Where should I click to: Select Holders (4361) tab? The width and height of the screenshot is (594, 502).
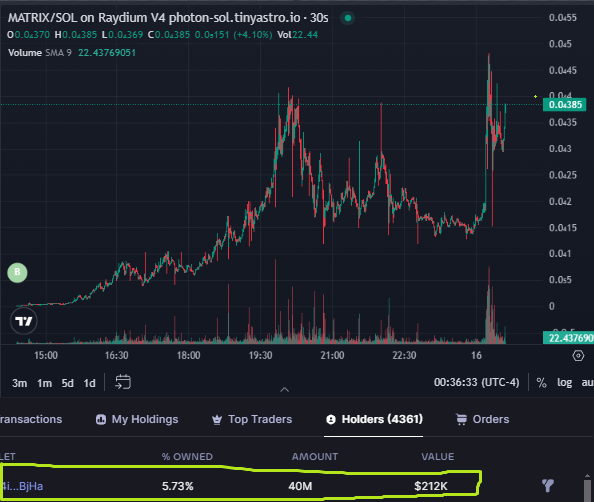click(x=374, y=419)
